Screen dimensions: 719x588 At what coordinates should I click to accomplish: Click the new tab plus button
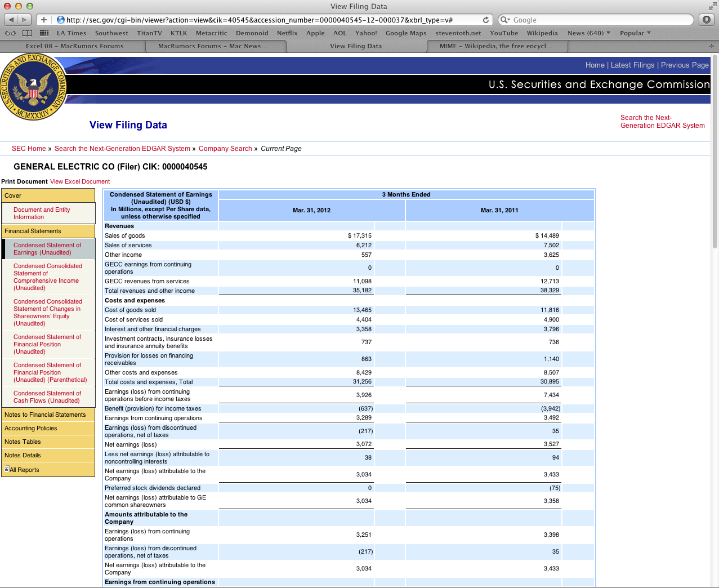coord(711,46)
